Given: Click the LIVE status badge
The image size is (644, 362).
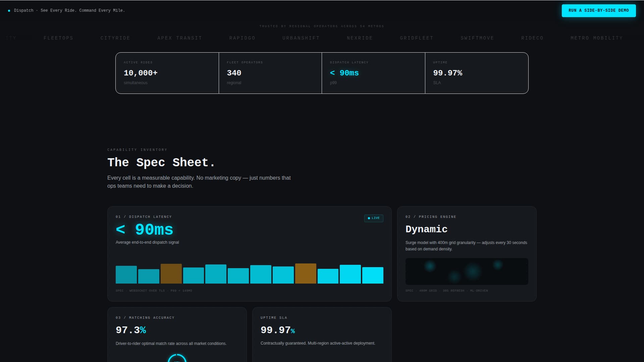Looking at the screenshot, I should tap(374, 218).
